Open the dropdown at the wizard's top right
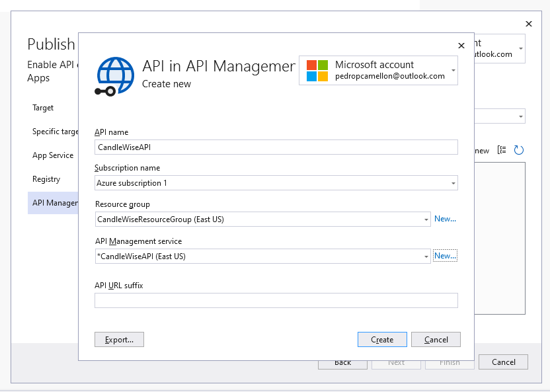Screen dimensions: 550x392 tap(522, 116)
